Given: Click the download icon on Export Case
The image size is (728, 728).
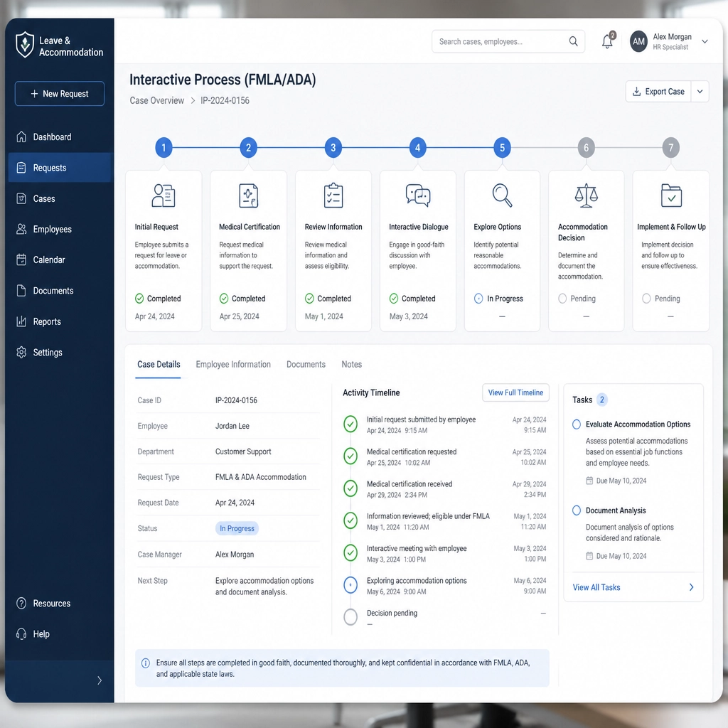Looking at the screenshot, I should (636, 92).
